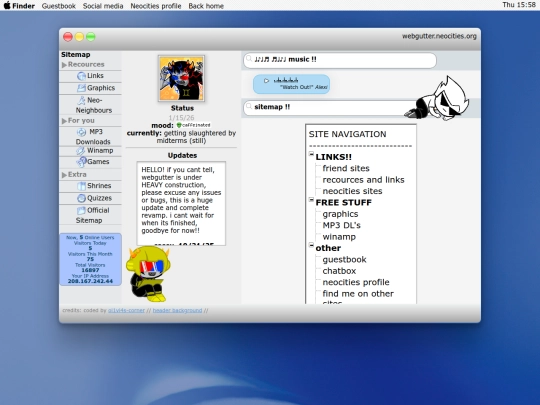
Task: Open the Shrines sidebar link
Action: 99,186
